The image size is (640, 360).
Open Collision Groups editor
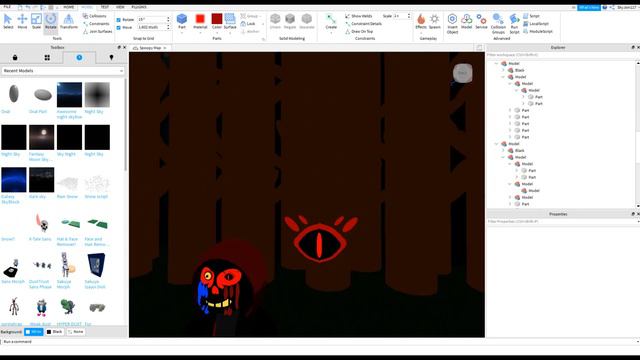pos(498,23)
